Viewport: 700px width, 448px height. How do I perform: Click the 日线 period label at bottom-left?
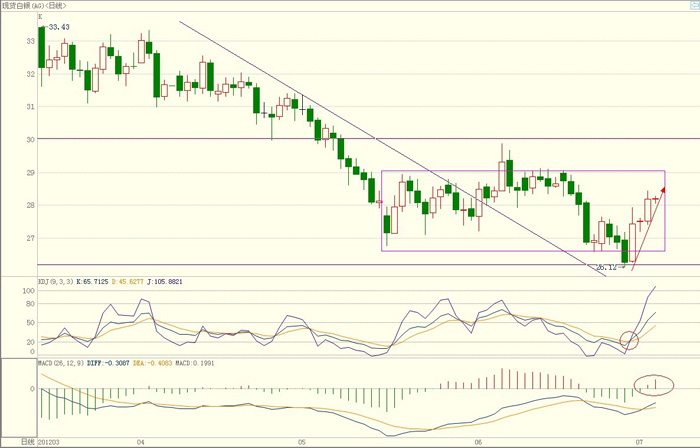[x=28, y=442]
